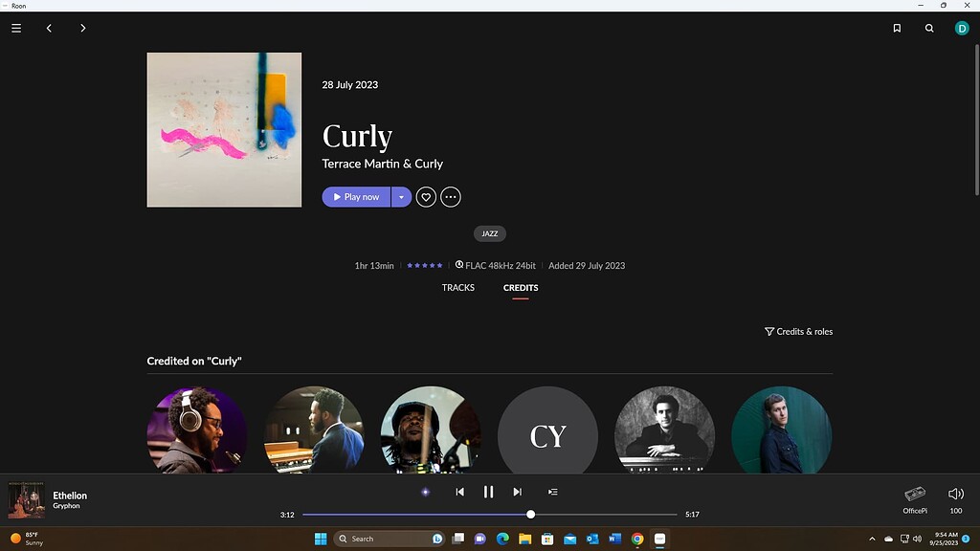Toggle shuffle with the radio icon
980x551 pixels.
424,491
